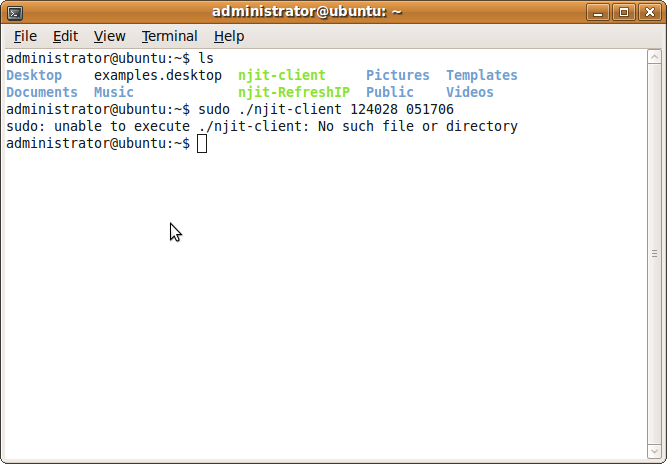Click the 'Music' directory name
Viewport: 667px width, 464px height.
pyautogui.click(x=114, y=92)
